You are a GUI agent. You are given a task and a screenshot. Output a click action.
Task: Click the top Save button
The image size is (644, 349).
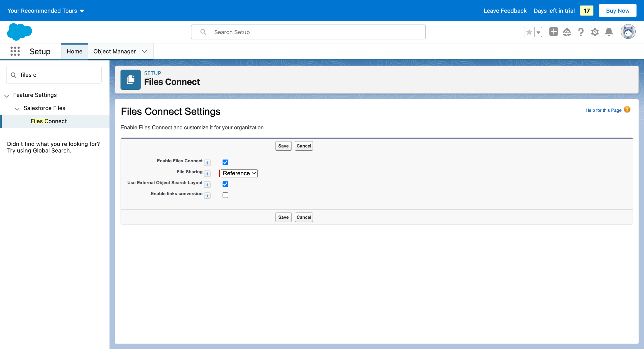coord(283,146)
